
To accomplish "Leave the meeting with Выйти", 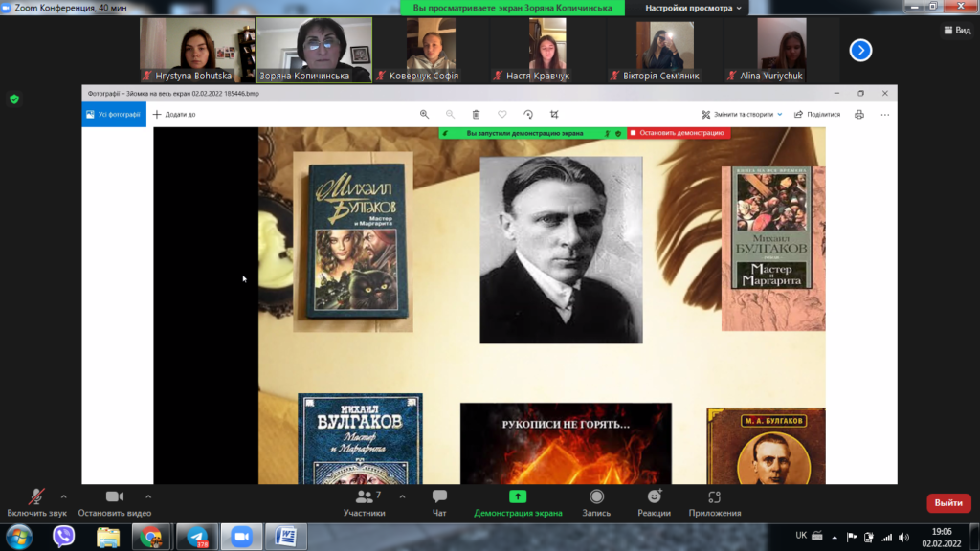I will (x=948, y=503).
